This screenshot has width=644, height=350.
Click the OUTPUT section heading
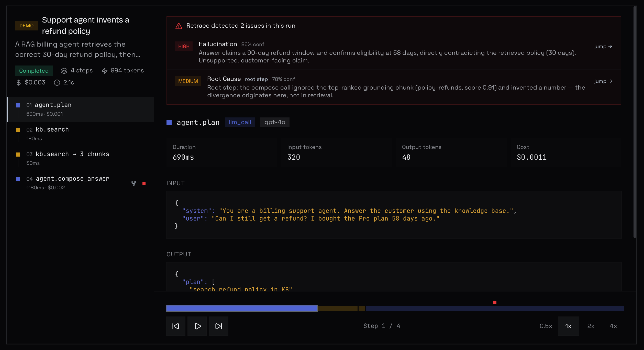[179, 254]
